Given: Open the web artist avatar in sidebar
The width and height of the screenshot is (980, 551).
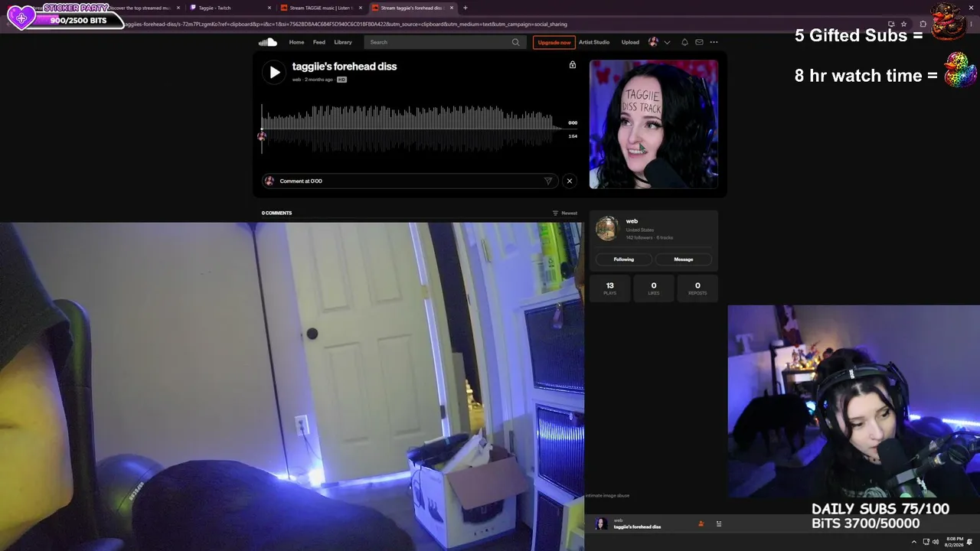Looking at the screenshot, I should [606, 228].
